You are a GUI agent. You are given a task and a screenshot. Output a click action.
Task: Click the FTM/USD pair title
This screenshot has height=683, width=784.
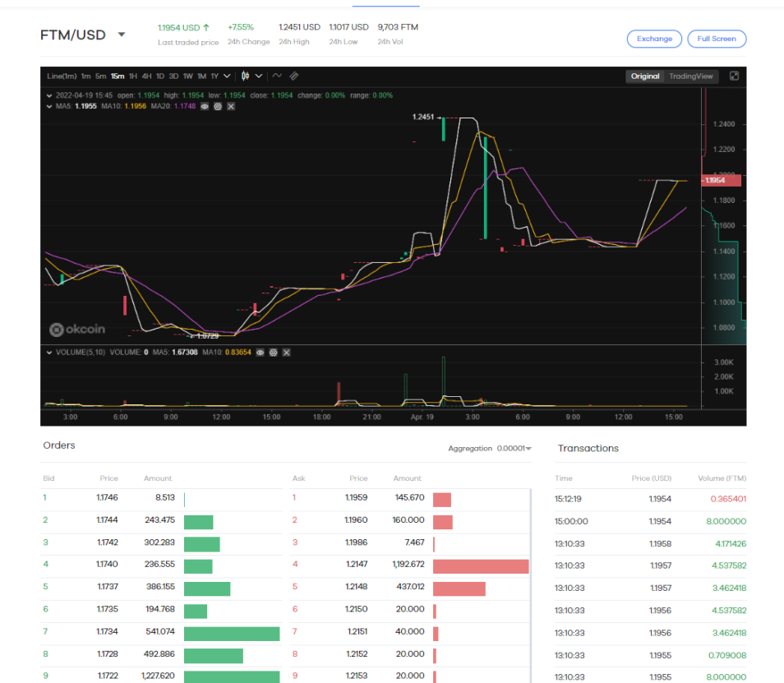(x=73, y=35)
